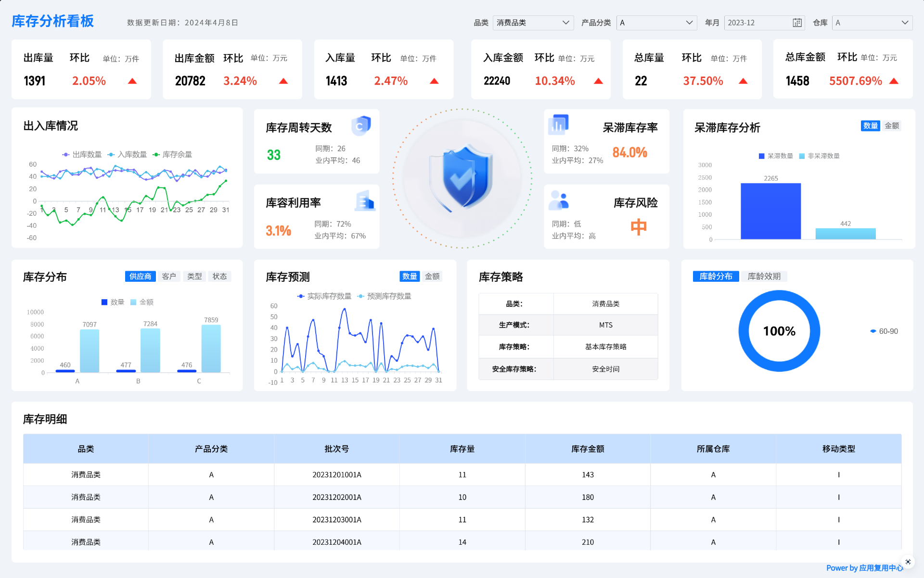Click the 库容利用率 building icon
924x578 pixels.
(x=365, y=201)
